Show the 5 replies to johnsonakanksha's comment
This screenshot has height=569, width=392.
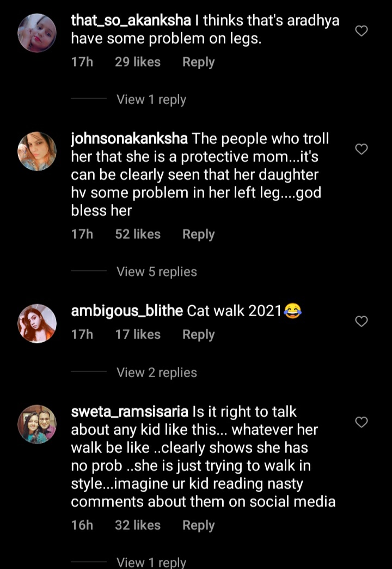point(156,271)
